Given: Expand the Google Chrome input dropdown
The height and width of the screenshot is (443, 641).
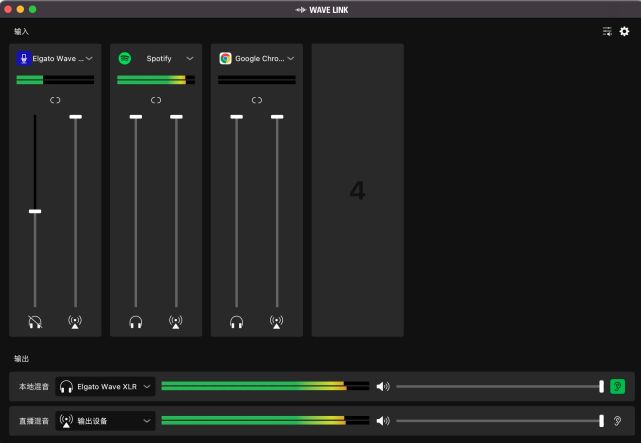Looking at the screenshot, I should (x=291, y=58).
